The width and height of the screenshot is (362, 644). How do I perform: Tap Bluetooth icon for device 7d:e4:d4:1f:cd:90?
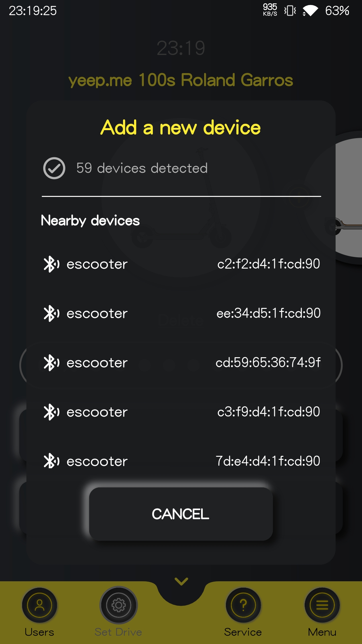[51, 461]
